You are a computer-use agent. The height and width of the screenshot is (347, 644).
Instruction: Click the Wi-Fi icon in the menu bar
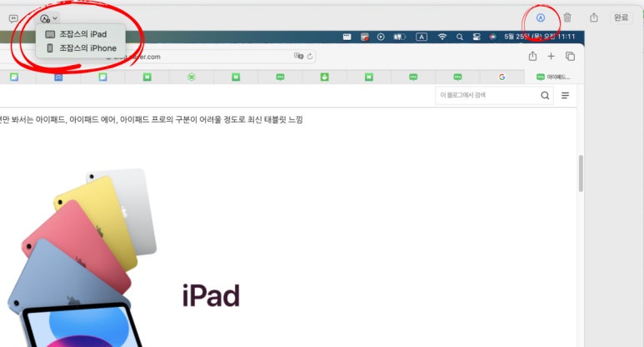tap(442, 37)
